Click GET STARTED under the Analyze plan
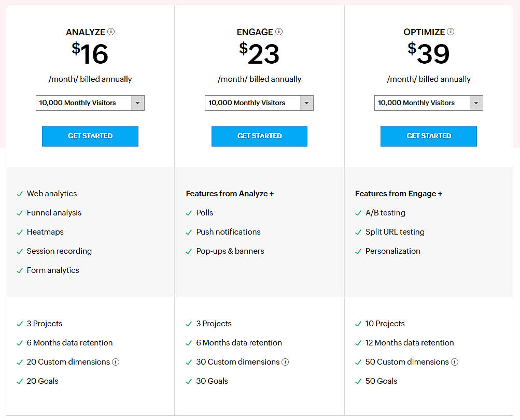 click(90, 136)
